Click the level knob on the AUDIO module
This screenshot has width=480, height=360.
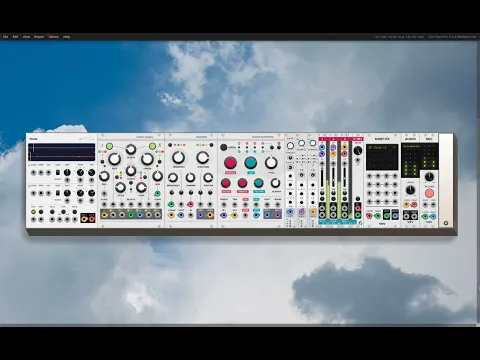click(410, 190)
